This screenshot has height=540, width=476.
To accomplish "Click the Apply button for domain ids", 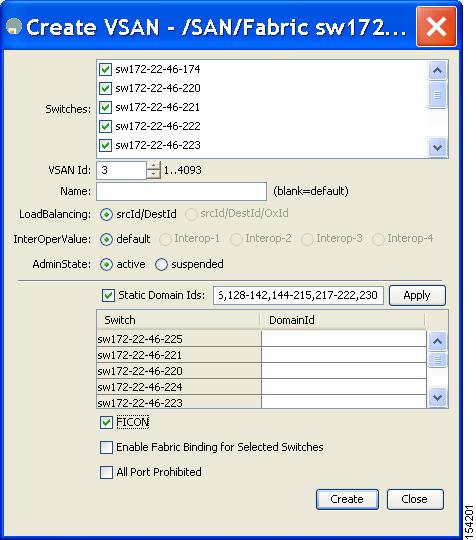I will click(x=417, y=295).
